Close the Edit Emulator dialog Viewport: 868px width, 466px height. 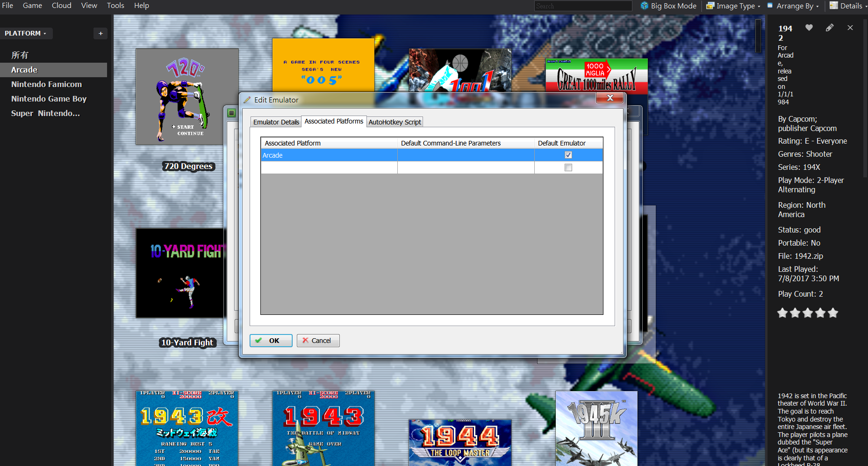pyautogui.click(x=610, y=97)
